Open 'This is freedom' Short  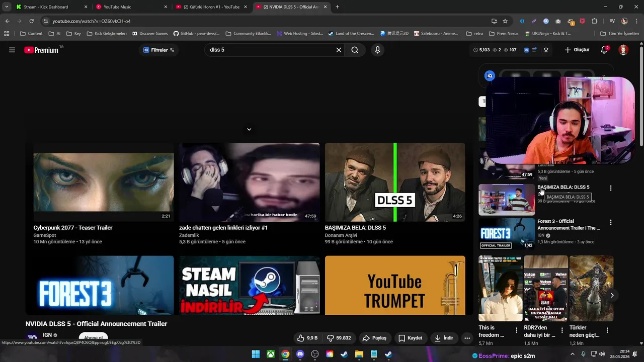pyautogui.click(x=500, y=288)
